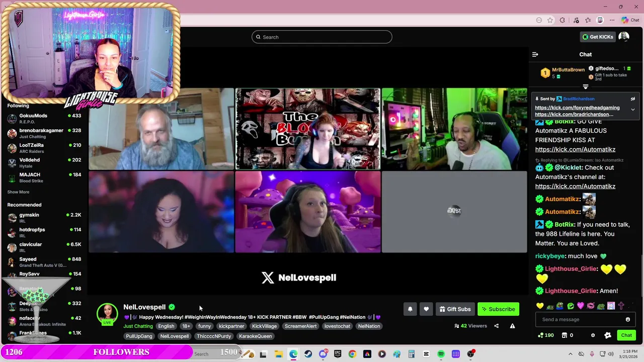Open Sayeed recommended channel
Viewport: 644px width, 362px height.
44,262
